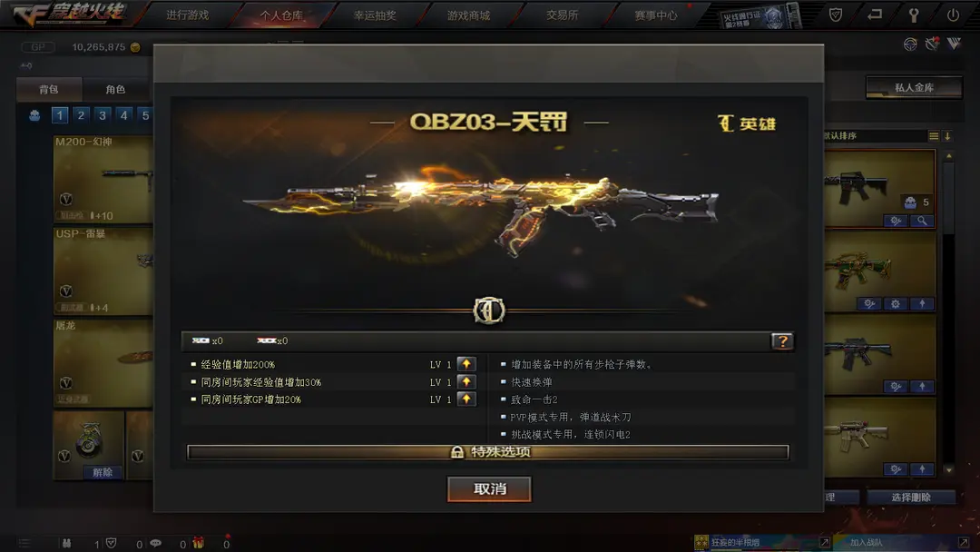
Task: Toggle the V mark on USP-雷暴 item
Action: click(x=65, y=291)
